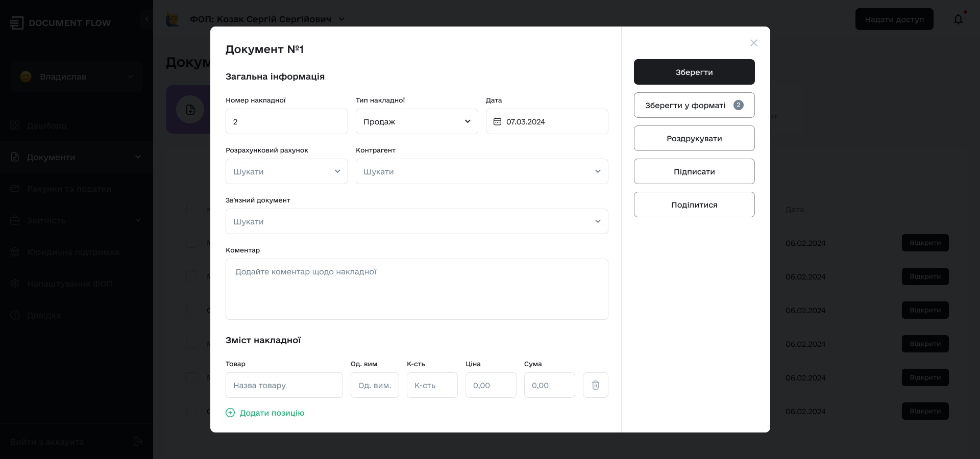The width and height of the screenshot is (980, 459).
Task: Collapse the sidebar with the arrow icon
Action: (146, 19)
